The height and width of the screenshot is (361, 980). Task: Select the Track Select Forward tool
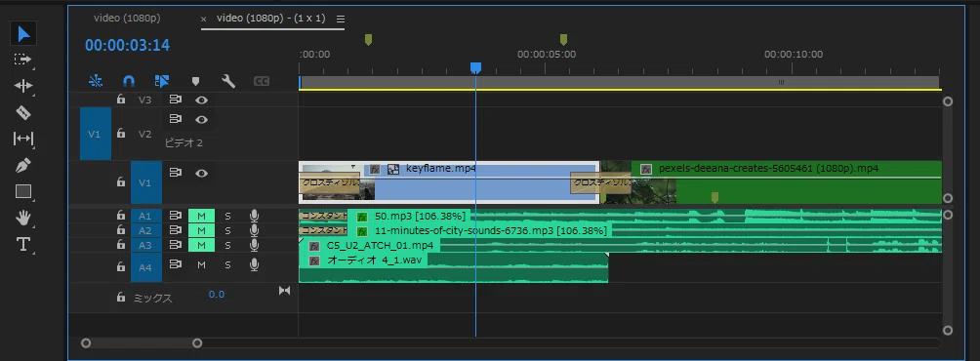pyautogui.click(x=22, y=60)
